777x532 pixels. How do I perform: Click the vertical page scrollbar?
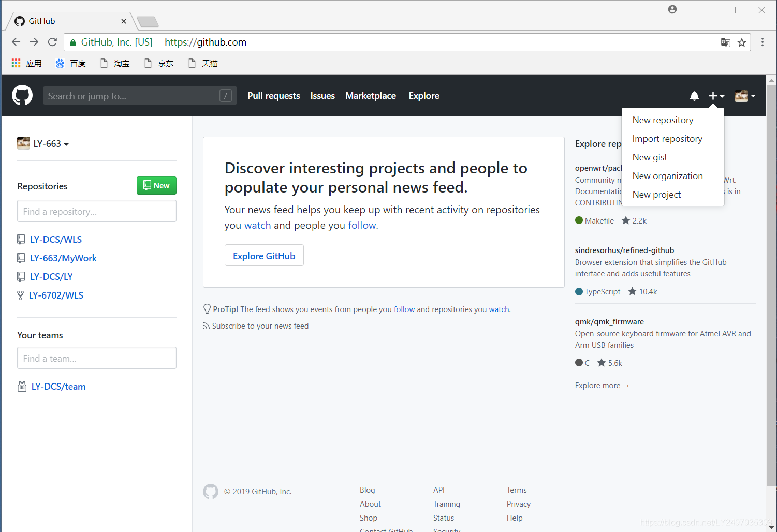click(x=771, y=286)
